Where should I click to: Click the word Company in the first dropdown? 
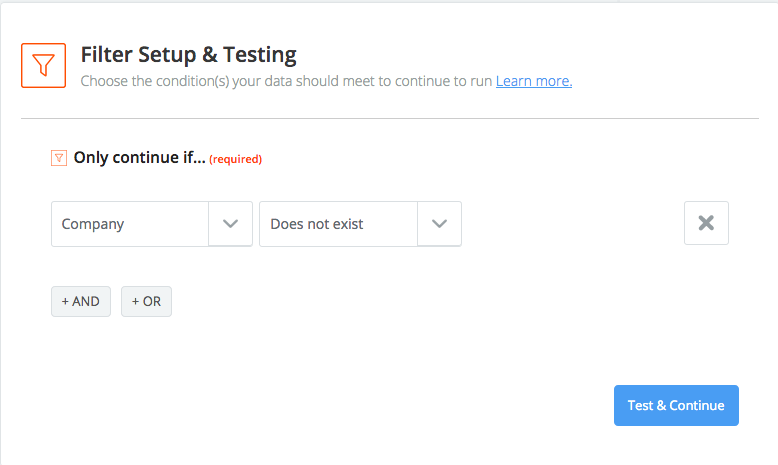(x=93, y=224)
